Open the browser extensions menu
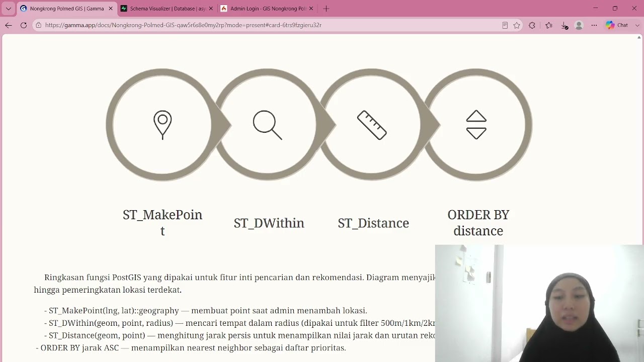 [532, 25]
